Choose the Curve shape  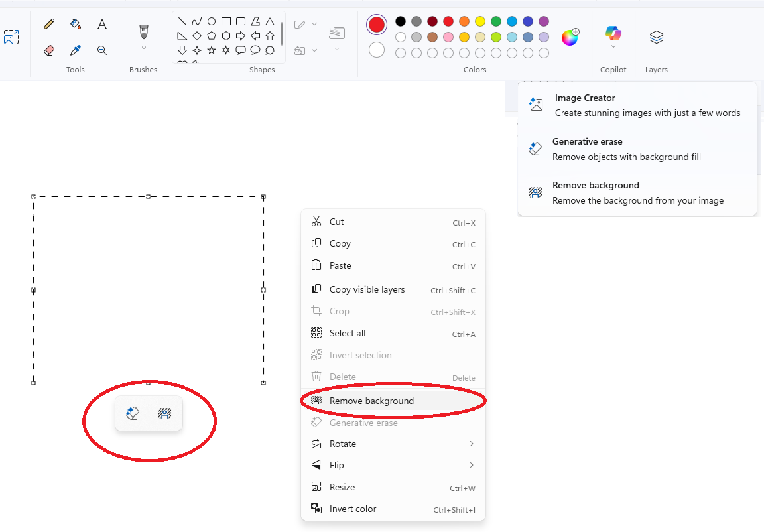(x=197, y=21)
